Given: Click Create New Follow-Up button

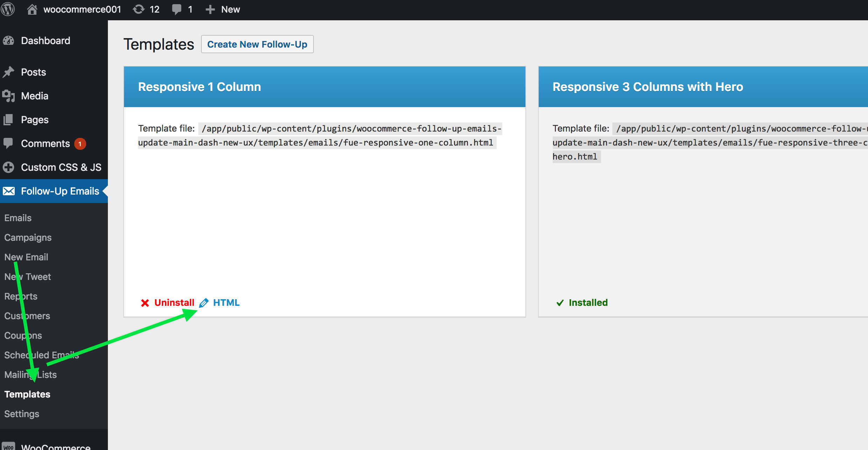Looking at the screenshot, I should click(x=257, y=44).
